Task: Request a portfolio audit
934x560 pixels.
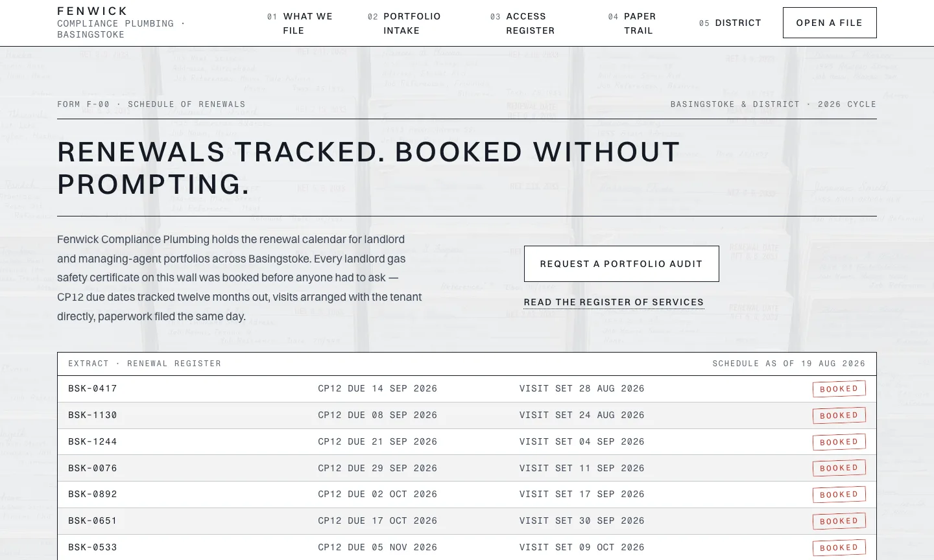Action: [621, 264]
